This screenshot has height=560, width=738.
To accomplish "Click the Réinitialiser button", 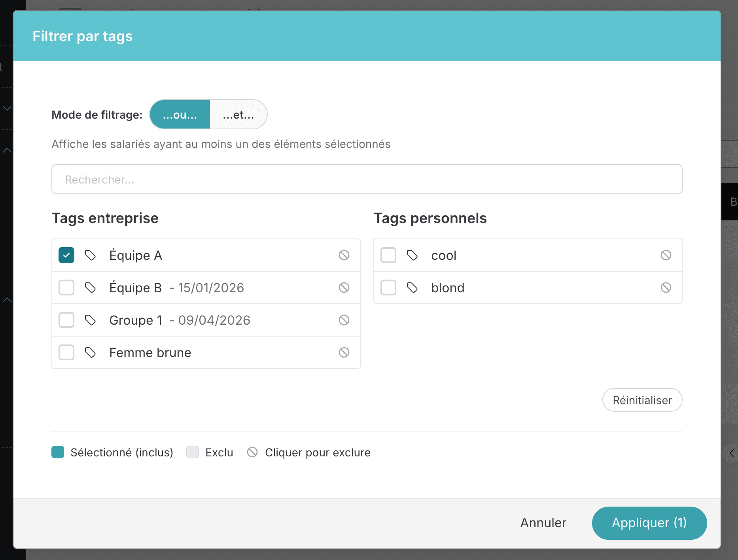I will [x=642, y=400].
